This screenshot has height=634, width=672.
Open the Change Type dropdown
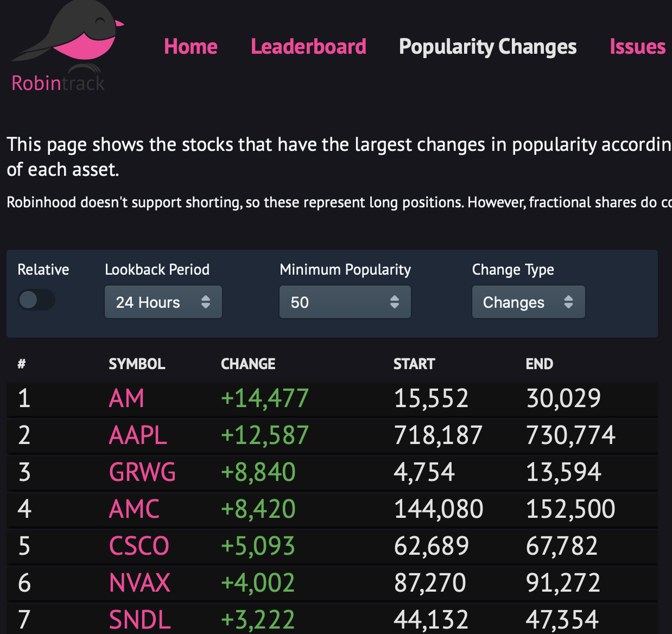(529, 302)
